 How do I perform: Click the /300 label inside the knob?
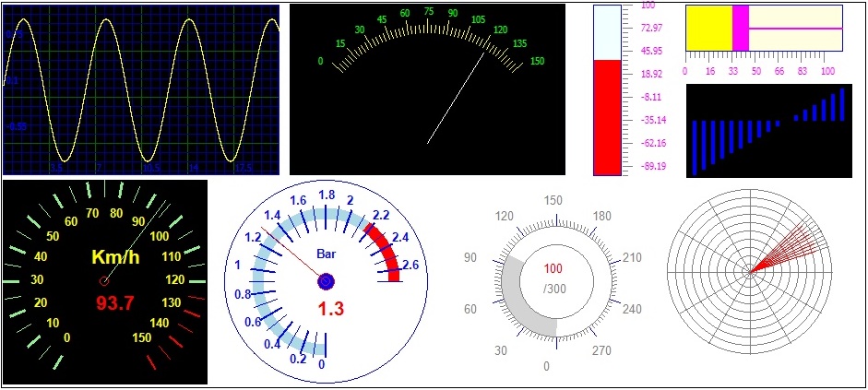pos(553,290)
